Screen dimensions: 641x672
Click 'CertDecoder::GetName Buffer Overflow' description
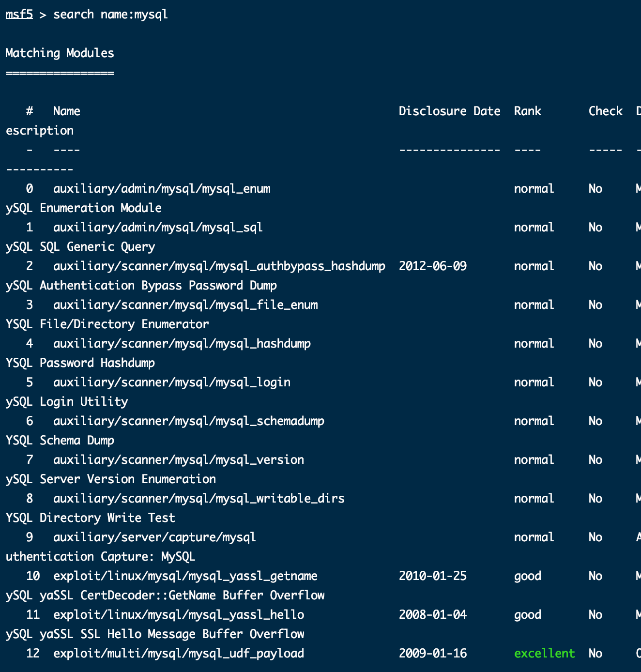pyautogui.click(x=202, y=596)
